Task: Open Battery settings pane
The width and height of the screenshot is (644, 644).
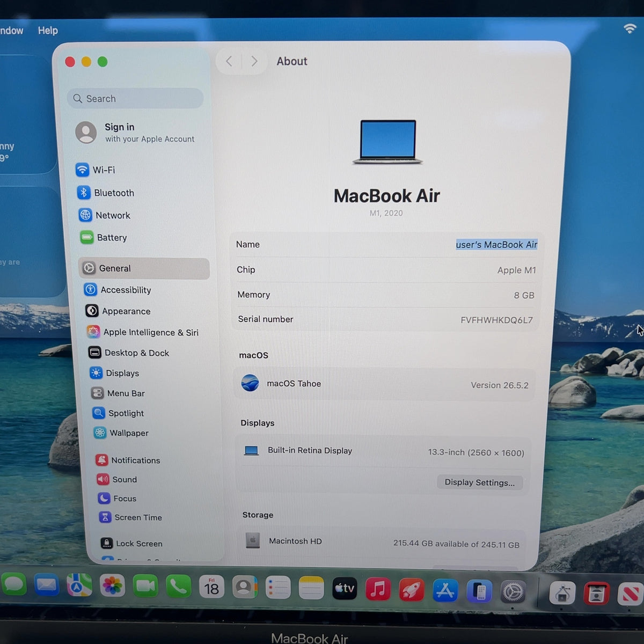Action: click(x=104, y=237)
